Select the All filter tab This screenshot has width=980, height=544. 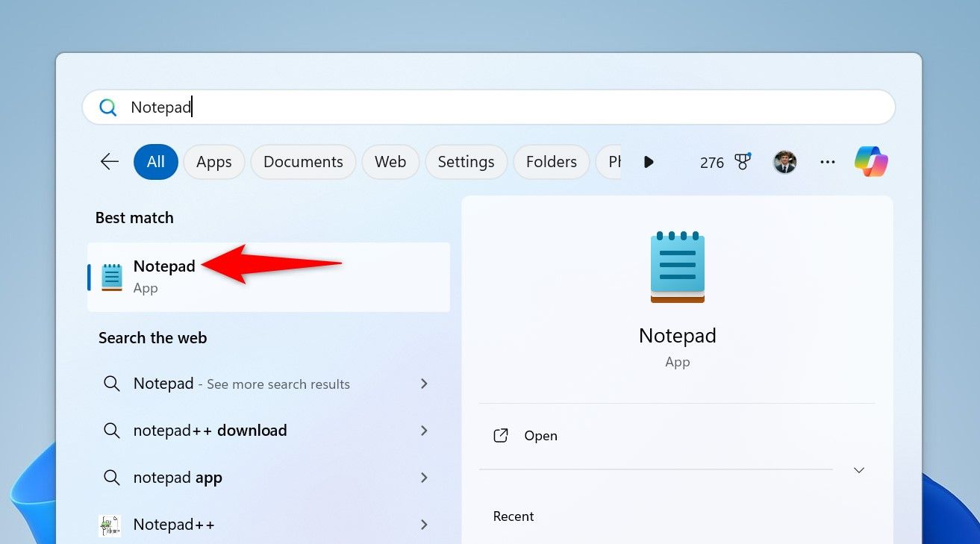pos(156,162)
